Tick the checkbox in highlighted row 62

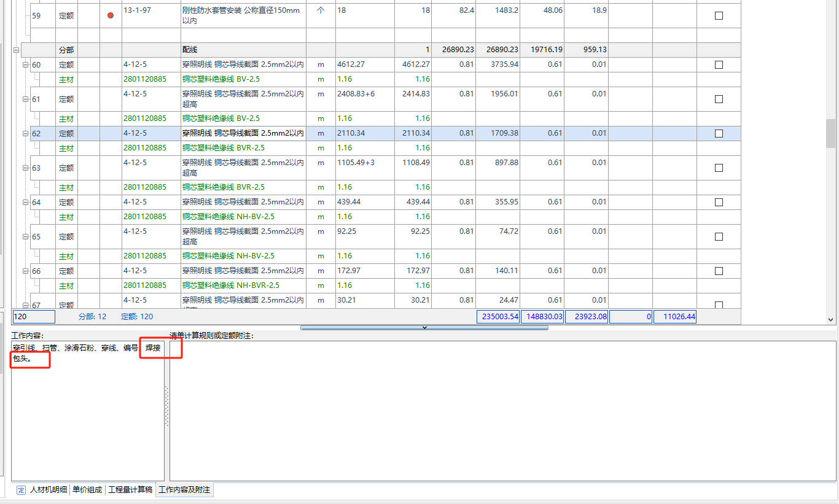[x=719, y=133]
